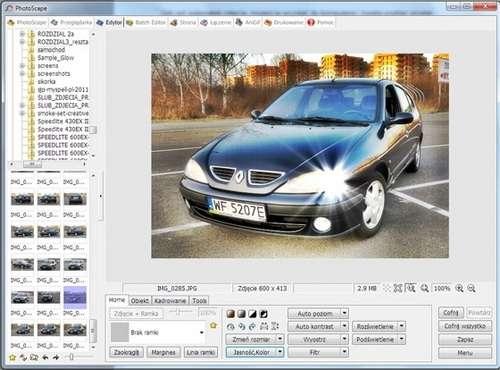Click the Wyostrz sharpen button

315,339
